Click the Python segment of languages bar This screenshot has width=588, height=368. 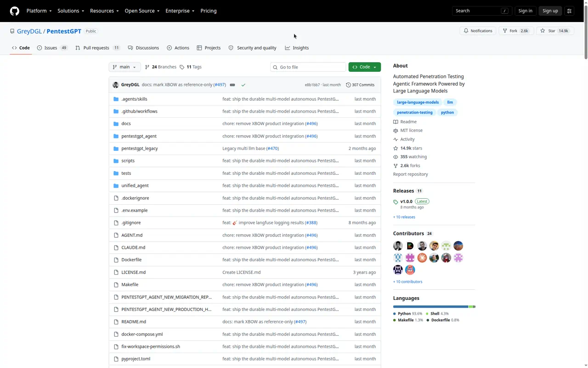(x=430, y=306)
